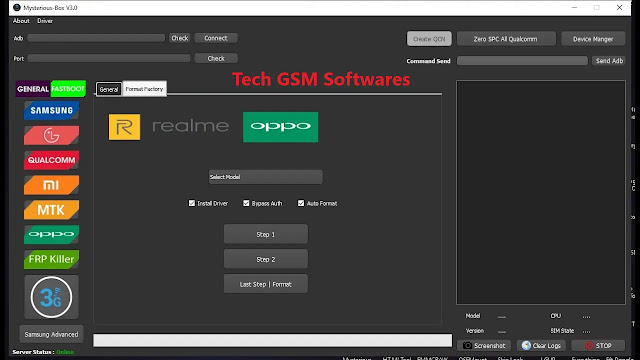Open the Driver menu
640x360 pixels.
tap(45, 21)
